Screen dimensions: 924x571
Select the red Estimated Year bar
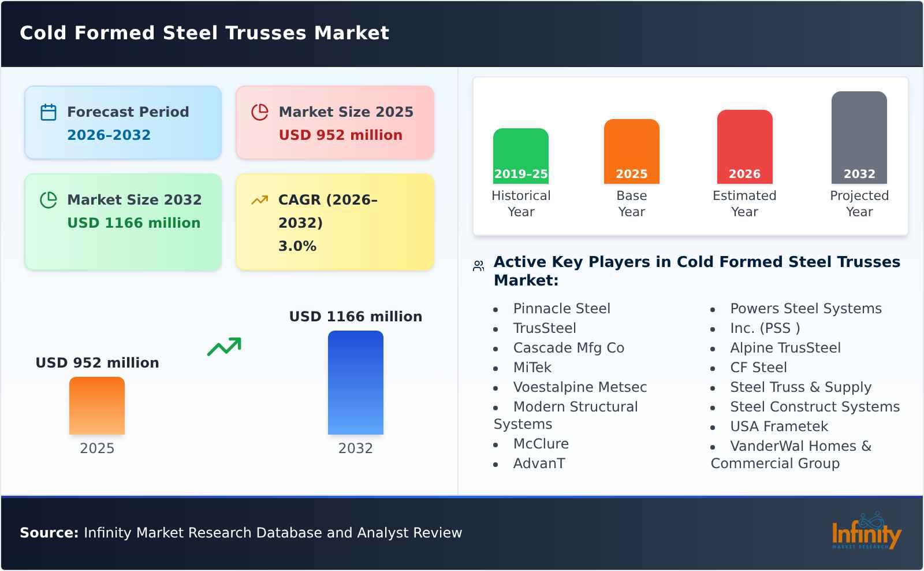[744, 144]
